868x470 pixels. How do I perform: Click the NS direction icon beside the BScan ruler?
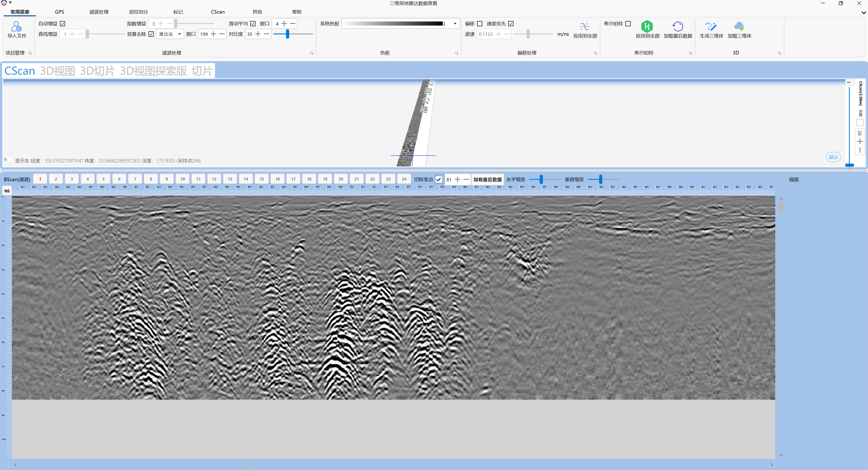[x=7, y=191]
